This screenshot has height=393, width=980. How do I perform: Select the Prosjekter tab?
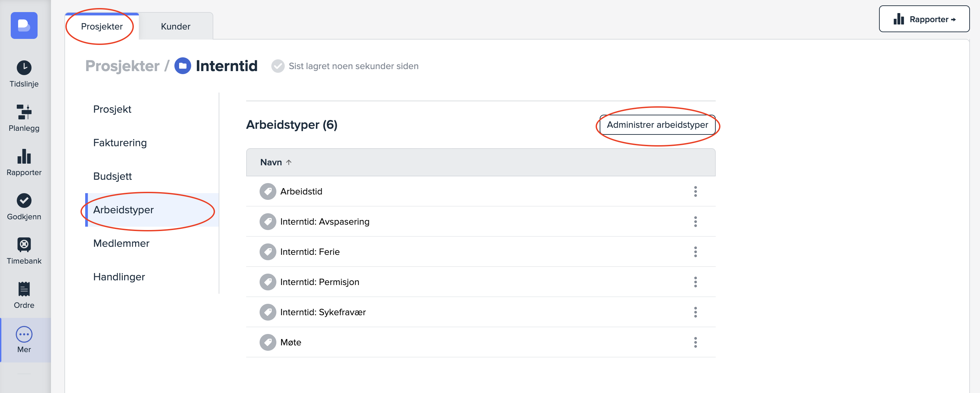(x=102, y=26)
